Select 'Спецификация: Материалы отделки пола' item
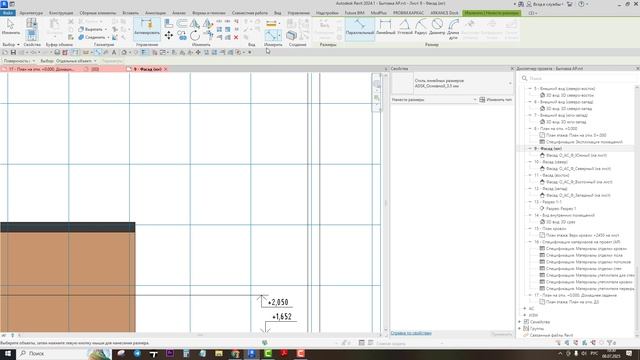This screenshot has height=360, width=640. point(584,255)
